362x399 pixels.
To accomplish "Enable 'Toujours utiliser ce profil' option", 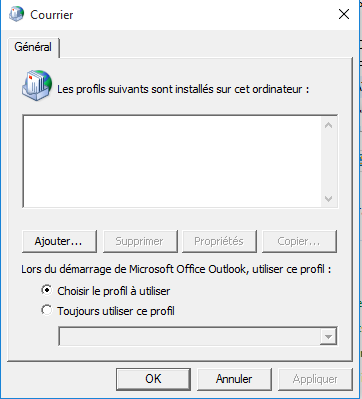I will (47, 310).
